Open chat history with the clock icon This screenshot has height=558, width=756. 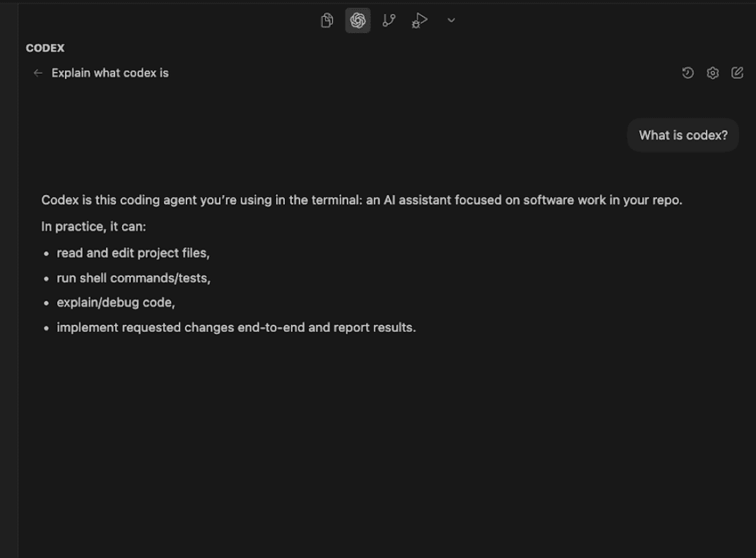pos(688,73)
